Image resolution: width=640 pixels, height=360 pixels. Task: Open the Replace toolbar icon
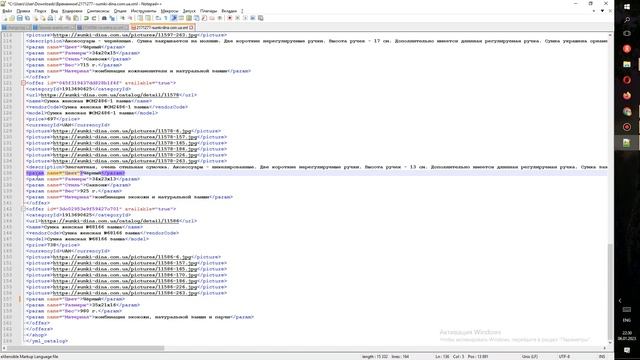click(112, 18)
